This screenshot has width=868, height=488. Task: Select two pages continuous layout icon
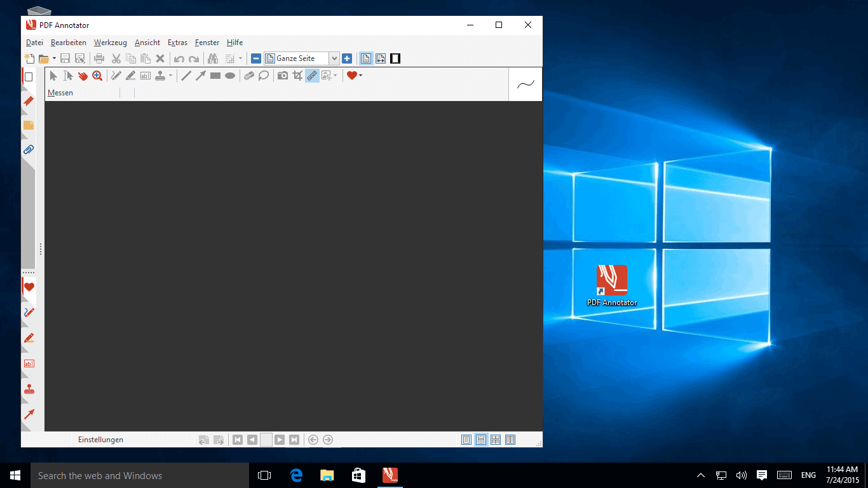[496, 440]
